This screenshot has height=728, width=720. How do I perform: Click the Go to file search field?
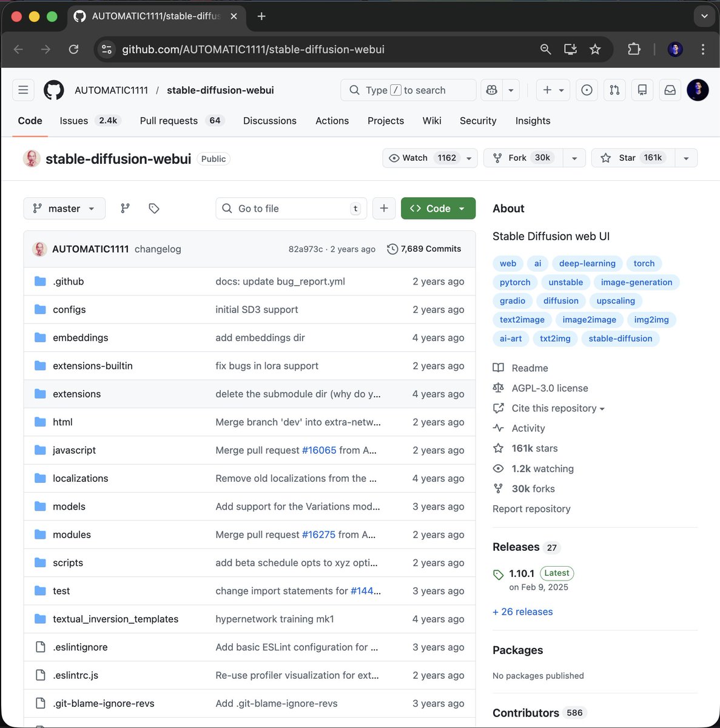291,208
